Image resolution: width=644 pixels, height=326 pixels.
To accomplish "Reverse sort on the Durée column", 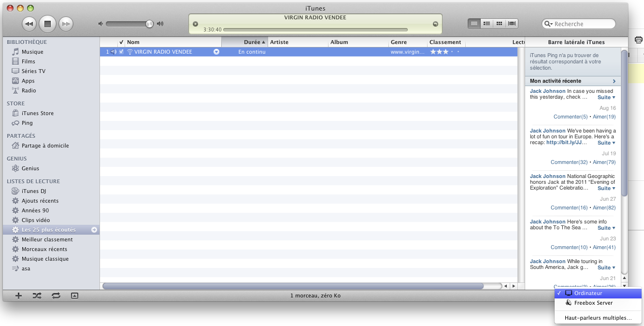I will (x=244, y=42).
